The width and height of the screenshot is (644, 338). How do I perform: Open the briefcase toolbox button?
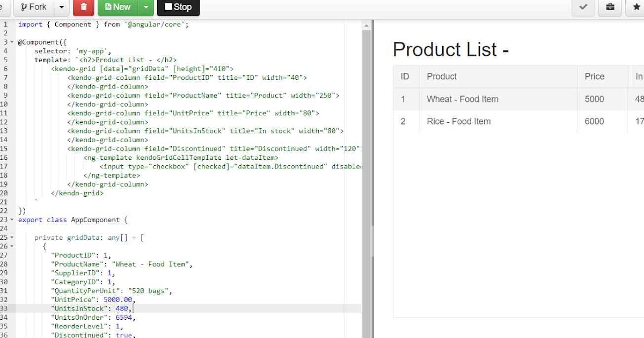tap(610, 7)
